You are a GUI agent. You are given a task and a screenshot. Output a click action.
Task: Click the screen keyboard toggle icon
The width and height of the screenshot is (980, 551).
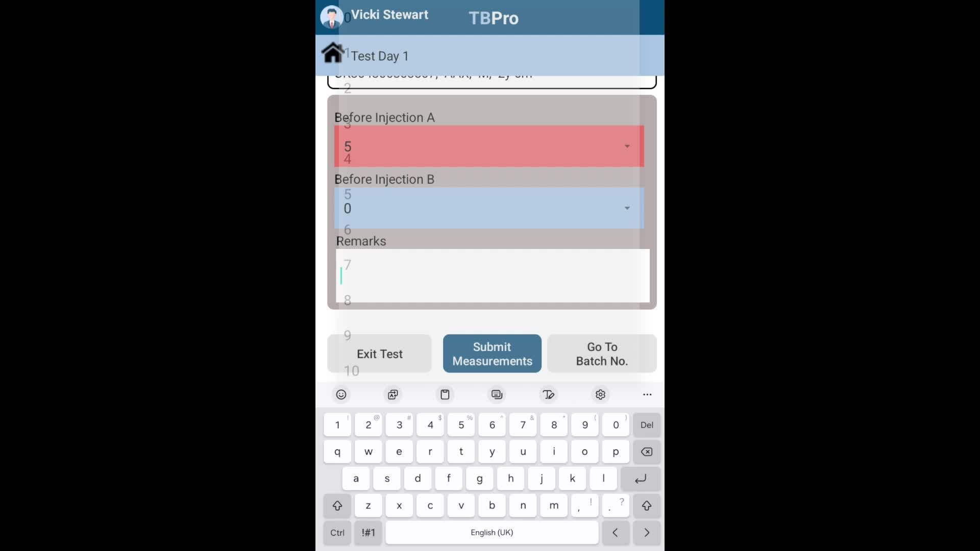tap(497, 394)
